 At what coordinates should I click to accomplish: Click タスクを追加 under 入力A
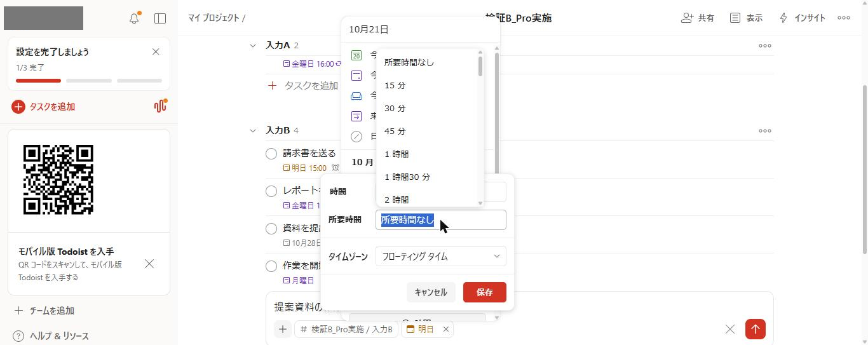(x=303, y=85)
